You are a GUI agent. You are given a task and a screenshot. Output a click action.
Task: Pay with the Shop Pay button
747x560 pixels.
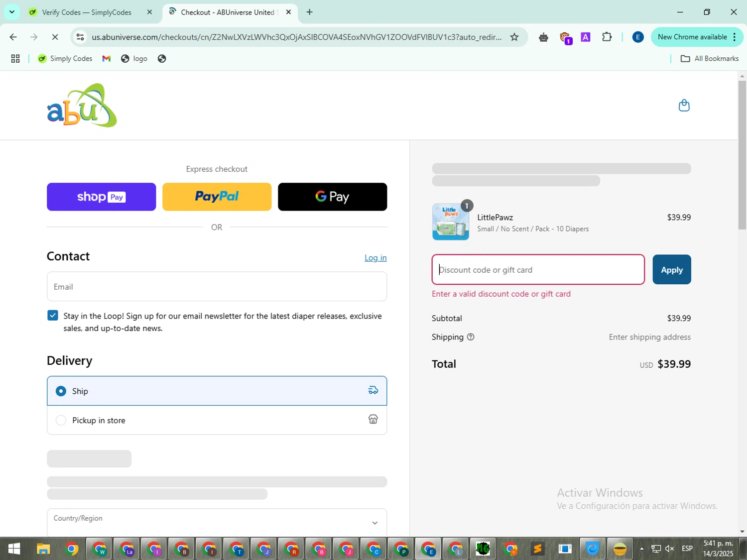tap(101, 197)
